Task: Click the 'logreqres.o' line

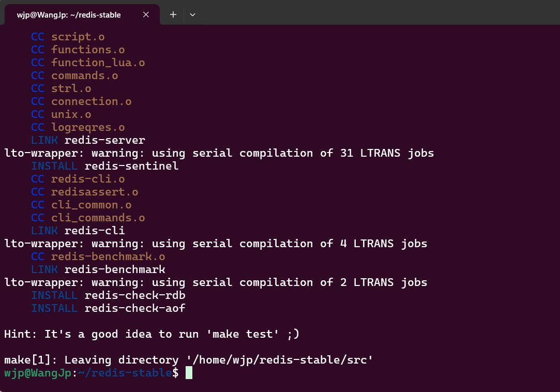Action: point(78,127)
